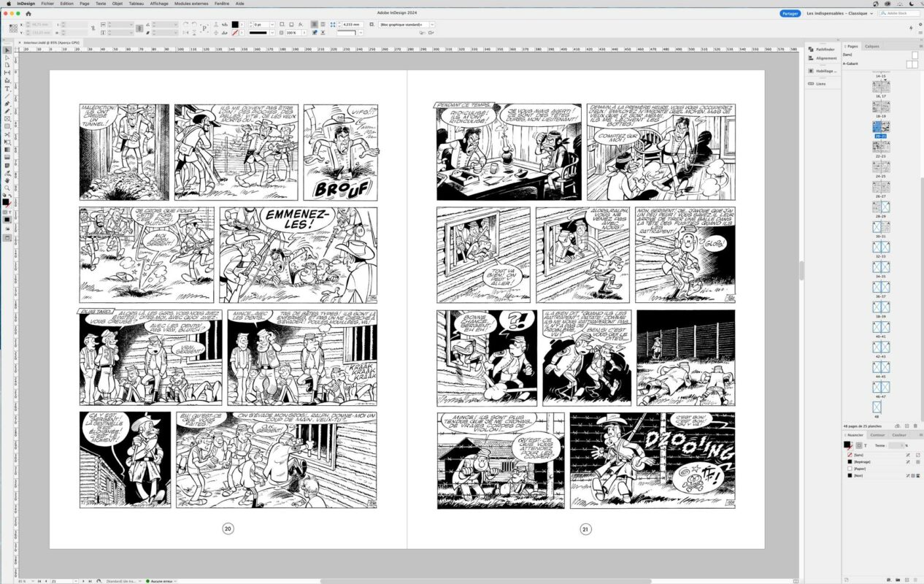
Task: Click the fill color box in control bar
Action: click(235, 24)
